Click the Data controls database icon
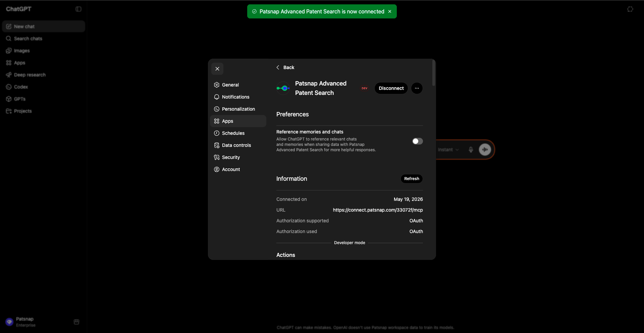Screen dimensions: 644x333 pos(217,145)
